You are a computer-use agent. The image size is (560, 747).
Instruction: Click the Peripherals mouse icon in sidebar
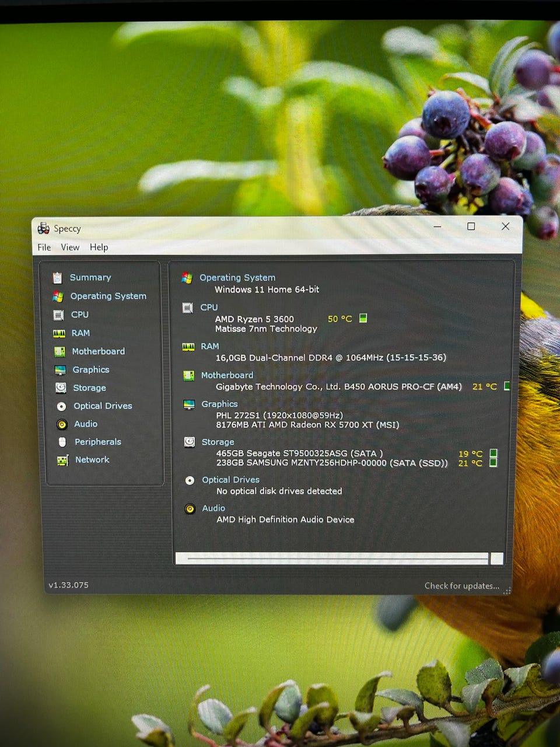(x=62, y=442)
